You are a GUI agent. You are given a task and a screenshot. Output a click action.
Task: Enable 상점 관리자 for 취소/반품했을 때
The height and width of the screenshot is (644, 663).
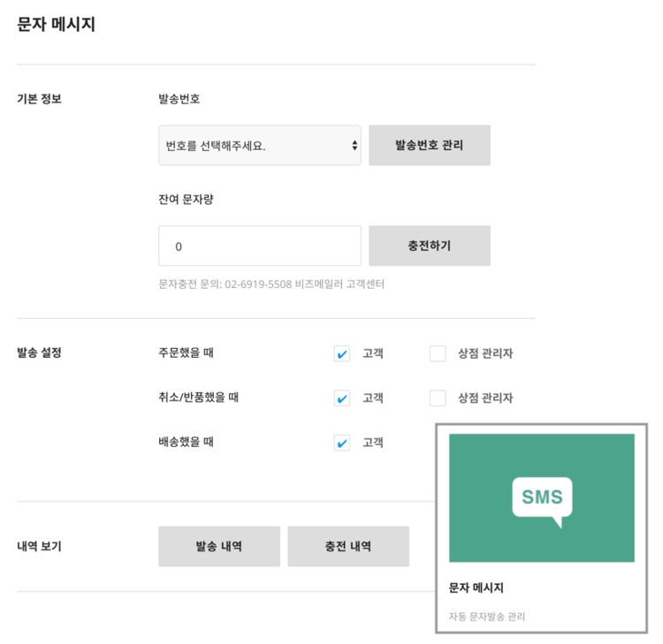pos(438,398)
